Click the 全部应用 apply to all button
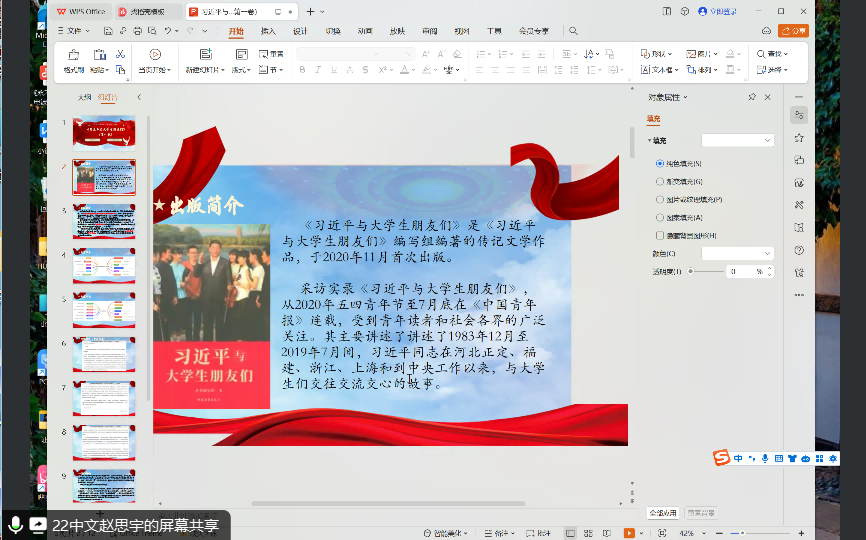This screenshot has width=866, height=540. tap(663, 513)
